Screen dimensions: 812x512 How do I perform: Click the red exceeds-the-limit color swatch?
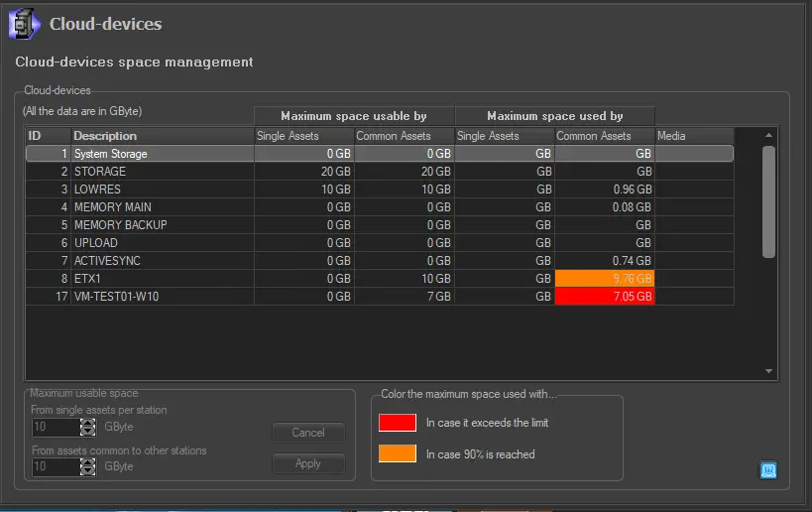[x=397, y=423]
